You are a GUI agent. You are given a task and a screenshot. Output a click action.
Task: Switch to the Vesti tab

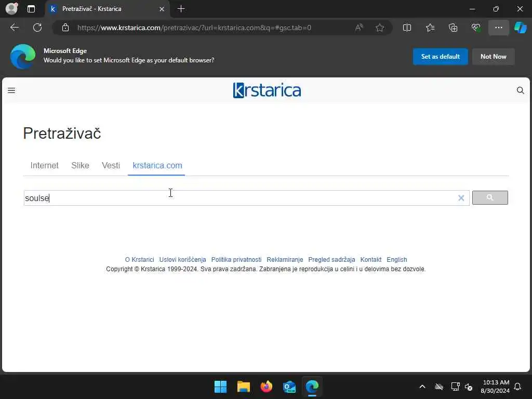(111, 166)
